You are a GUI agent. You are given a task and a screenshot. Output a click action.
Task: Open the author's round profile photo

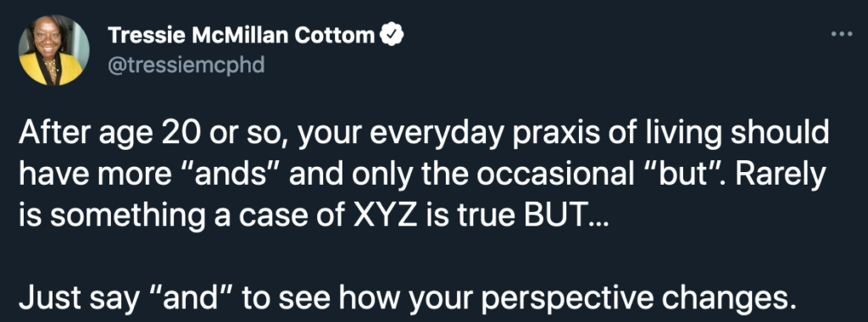pos(53,50)
